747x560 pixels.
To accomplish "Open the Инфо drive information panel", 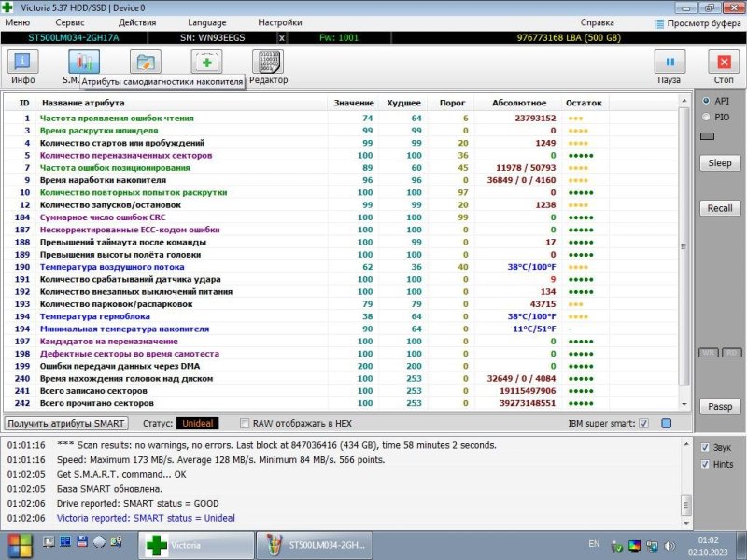I will tap(23, 63).
